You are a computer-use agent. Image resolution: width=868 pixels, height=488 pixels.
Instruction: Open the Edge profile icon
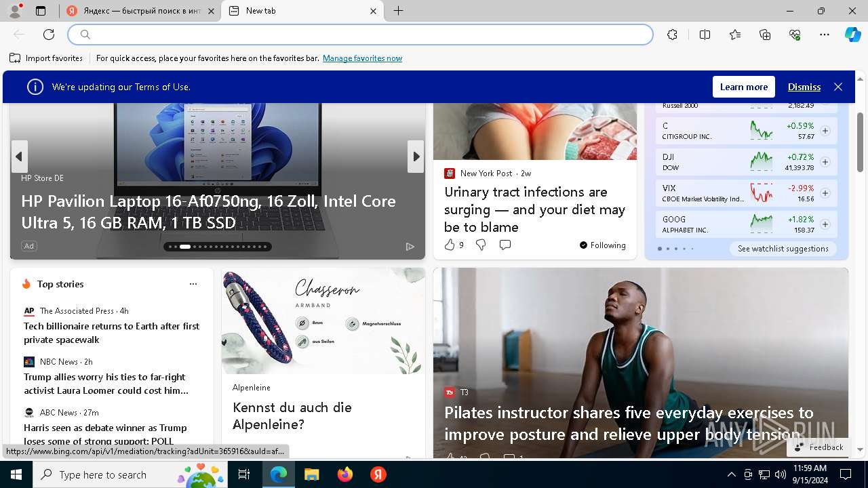pos(14,11)
